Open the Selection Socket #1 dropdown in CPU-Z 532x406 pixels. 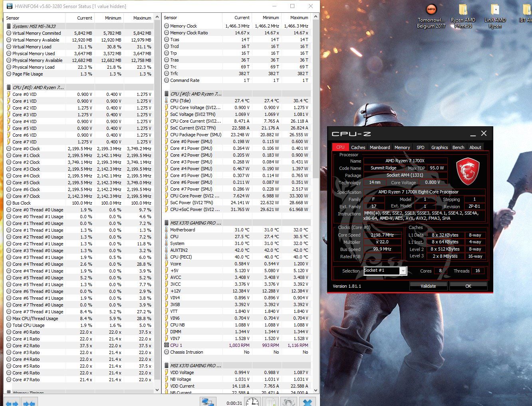click(403, 271)
